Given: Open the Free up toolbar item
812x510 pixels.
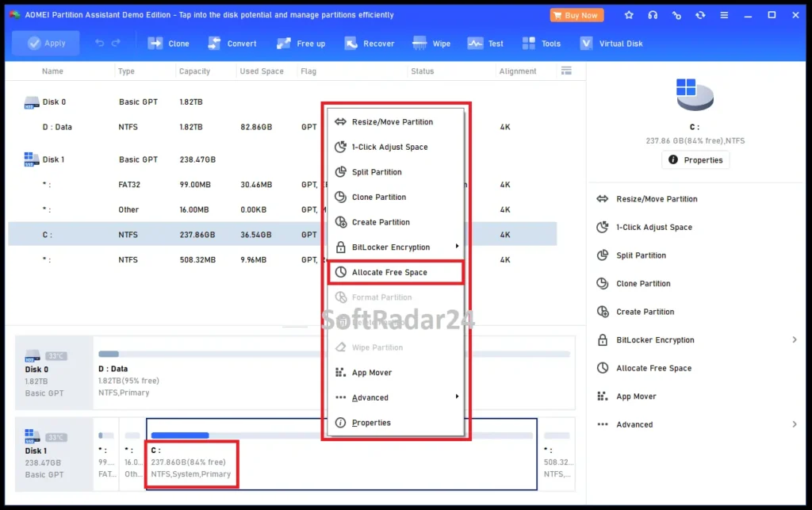Looking at the screenshot, I should tap(301, 44).
